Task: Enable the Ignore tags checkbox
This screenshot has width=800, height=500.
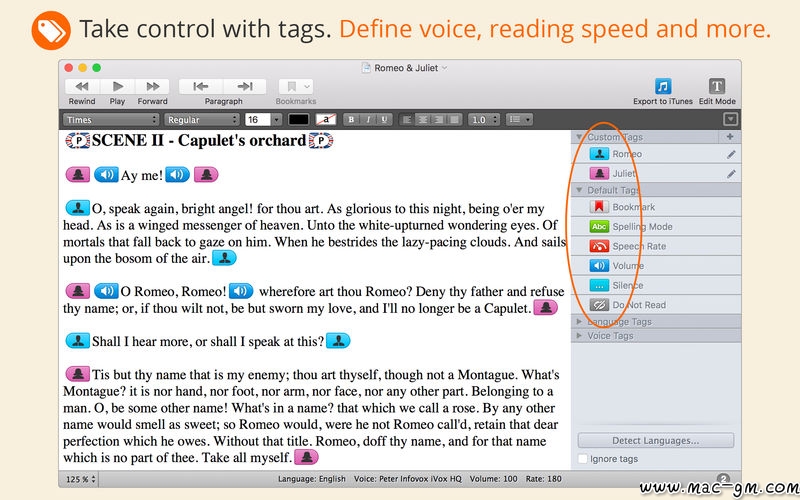Action: (583, 459)
